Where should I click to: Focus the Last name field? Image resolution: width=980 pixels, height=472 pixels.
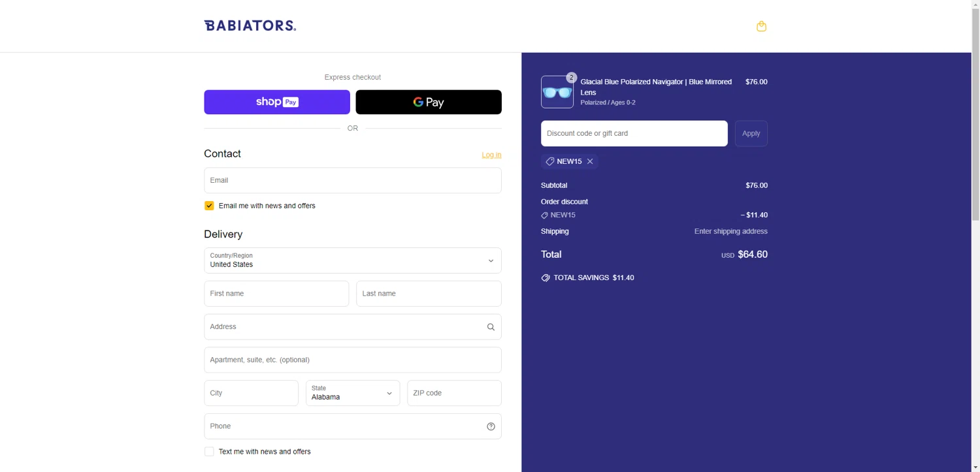point(429,294)
